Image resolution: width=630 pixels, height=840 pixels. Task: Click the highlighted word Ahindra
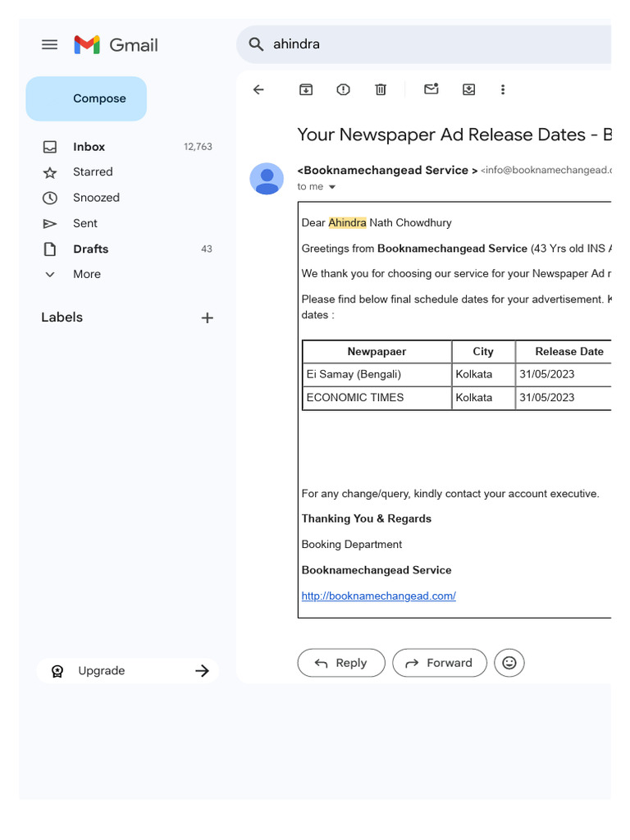coord(347,222)
